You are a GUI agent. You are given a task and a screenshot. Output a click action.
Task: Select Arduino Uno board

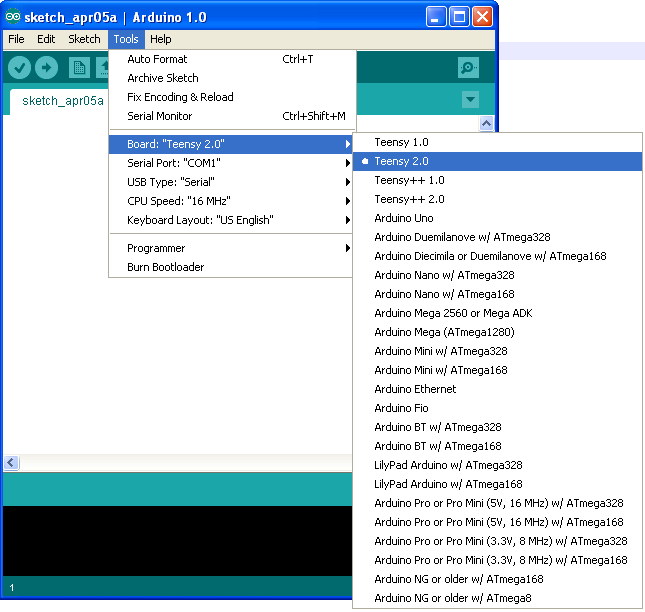click(497, 218)
